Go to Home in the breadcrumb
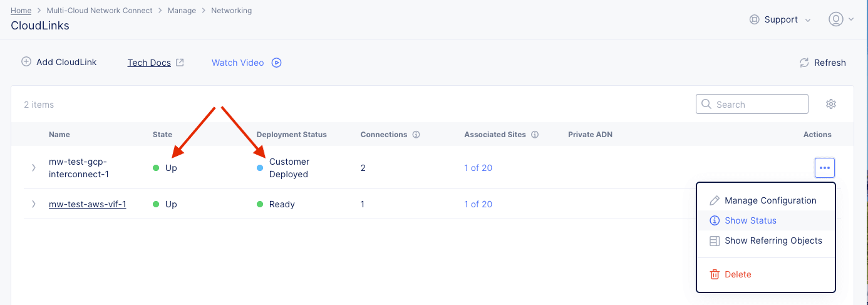The height and width of the screenshot is (305, 868). (21, 11)
